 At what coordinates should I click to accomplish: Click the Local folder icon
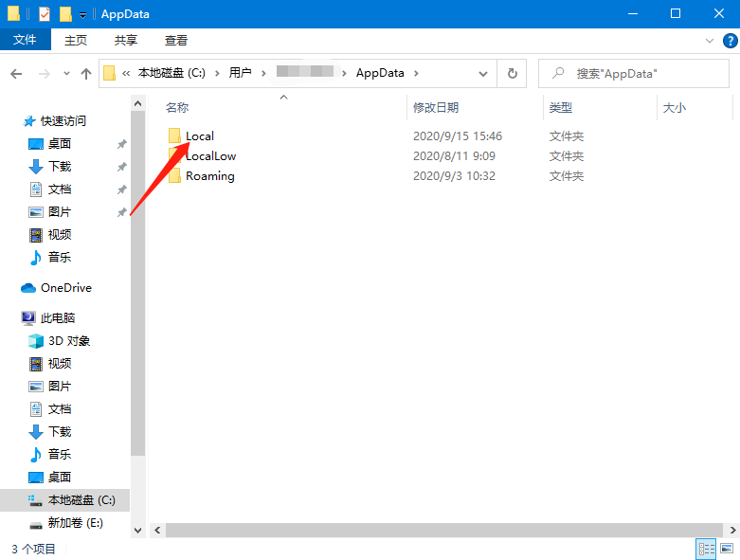pos(174,135)
